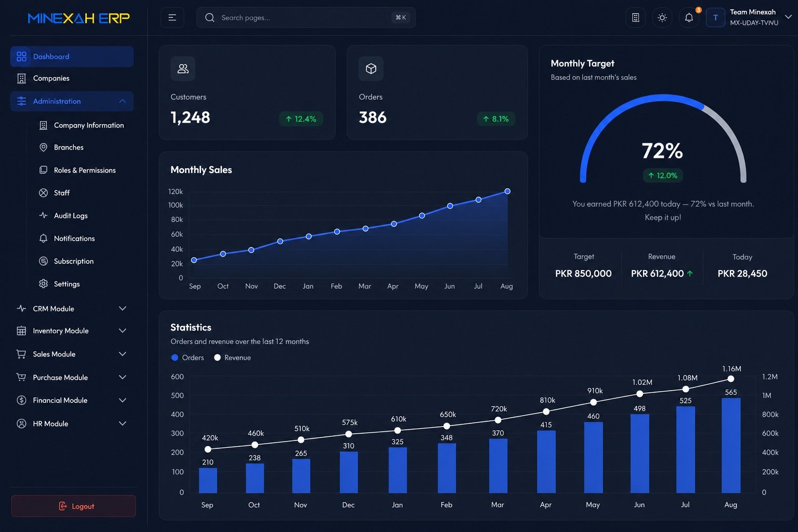Screen dimensions: 798x532
Task: Click the Sales Module cart icon
Action: tap(21, 354)
